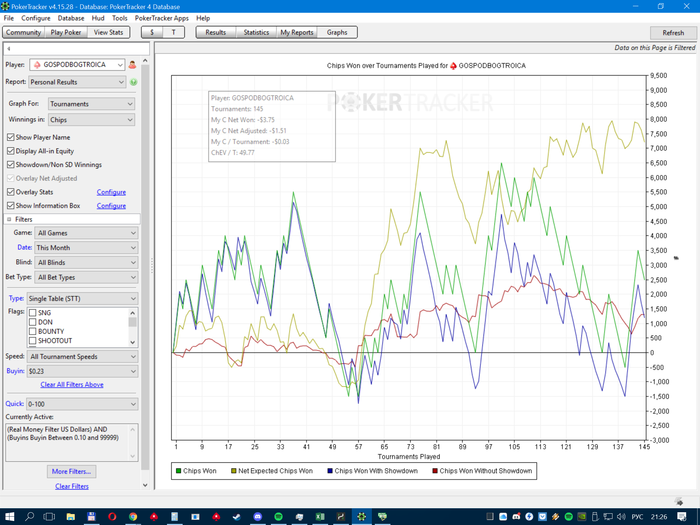Screen dimensions: 700x525
Task: Click the player profile icon beside Player dropdown
Action: pos(132,65)
